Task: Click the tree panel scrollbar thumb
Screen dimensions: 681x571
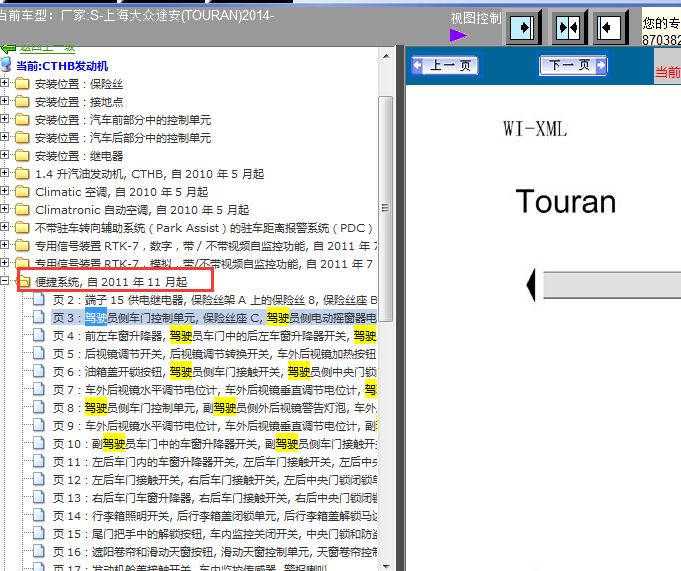Action: click(x=386, y=209)
